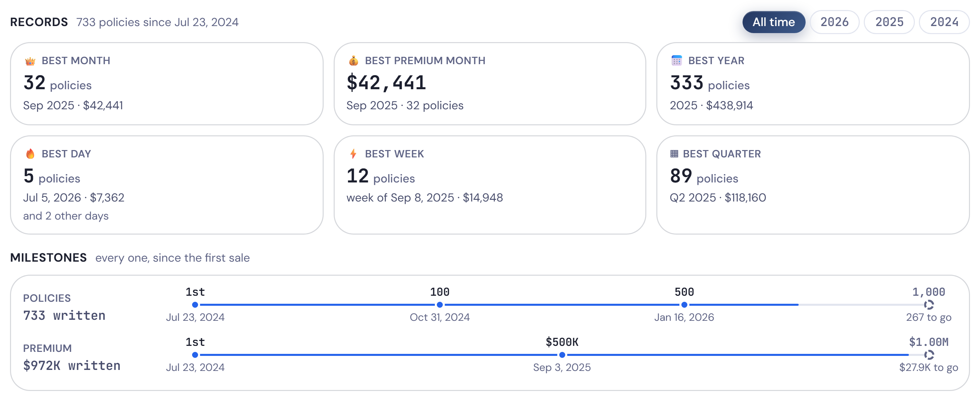
Task: Select the All time filter pill
Action: pos(774,22)
